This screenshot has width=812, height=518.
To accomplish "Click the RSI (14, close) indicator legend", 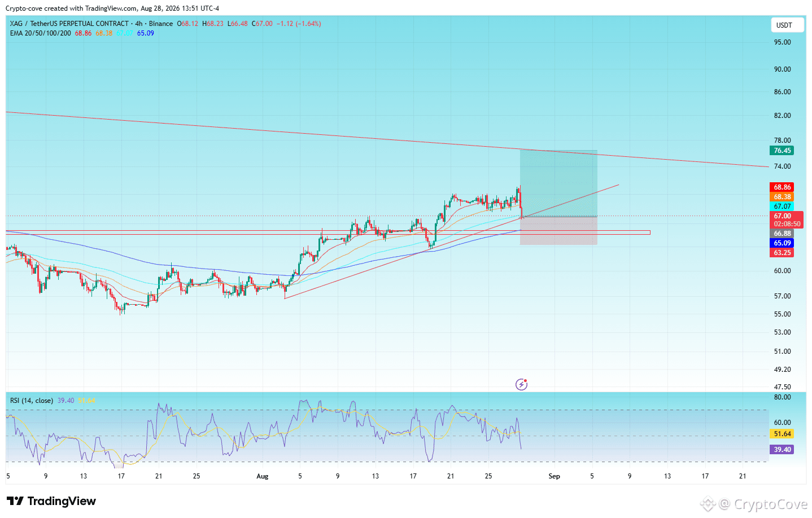I will [x=32, y=401].
